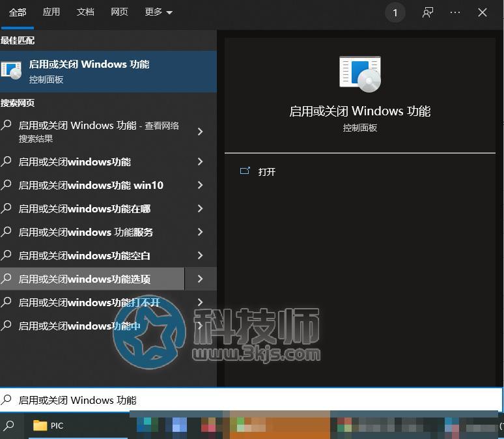Expand arrow for 功能在哪 suggestion
The image size is (504, 439).
coord(201,208)
